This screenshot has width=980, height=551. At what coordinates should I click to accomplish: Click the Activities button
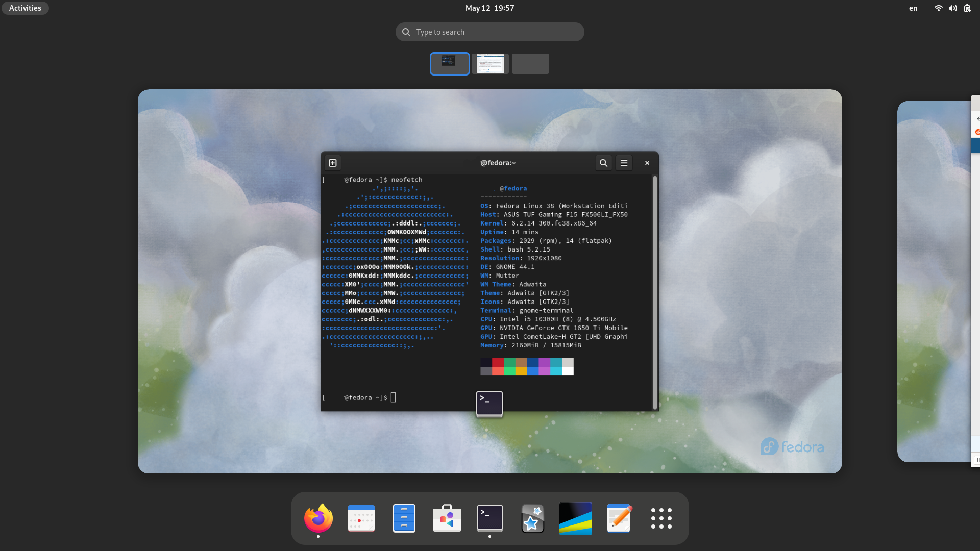coord(25,8)
